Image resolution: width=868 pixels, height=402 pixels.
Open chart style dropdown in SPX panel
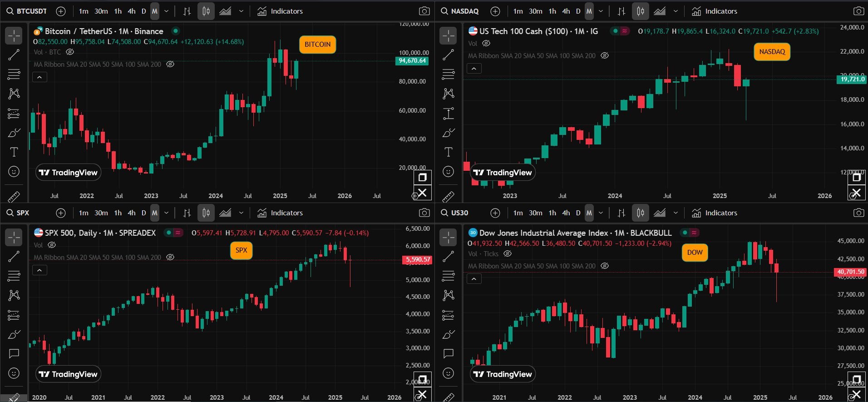point(241,213)
